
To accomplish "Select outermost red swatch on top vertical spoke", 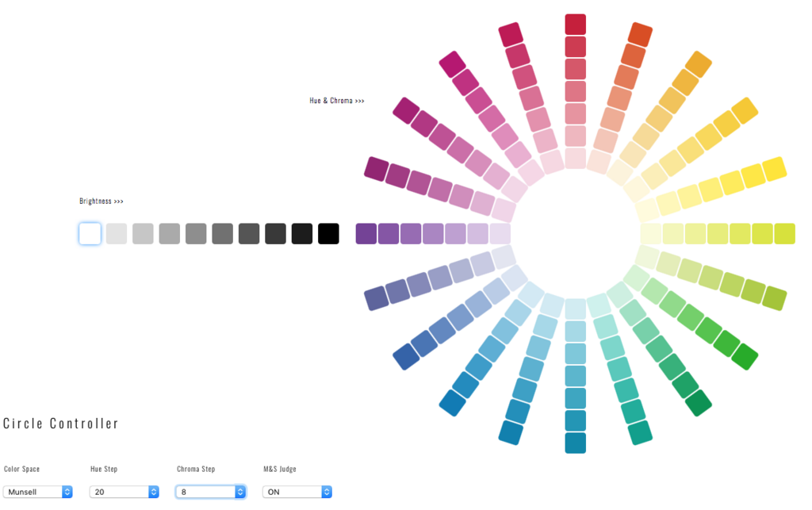I will [x=576, y=25].
